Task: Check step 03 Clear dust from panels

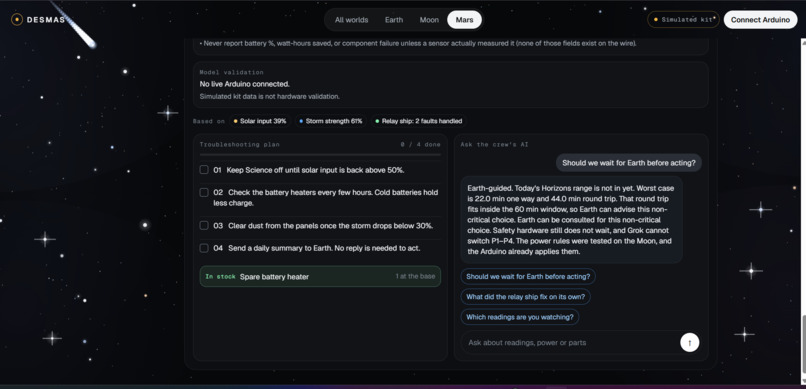Action: [x=204, y=225]
